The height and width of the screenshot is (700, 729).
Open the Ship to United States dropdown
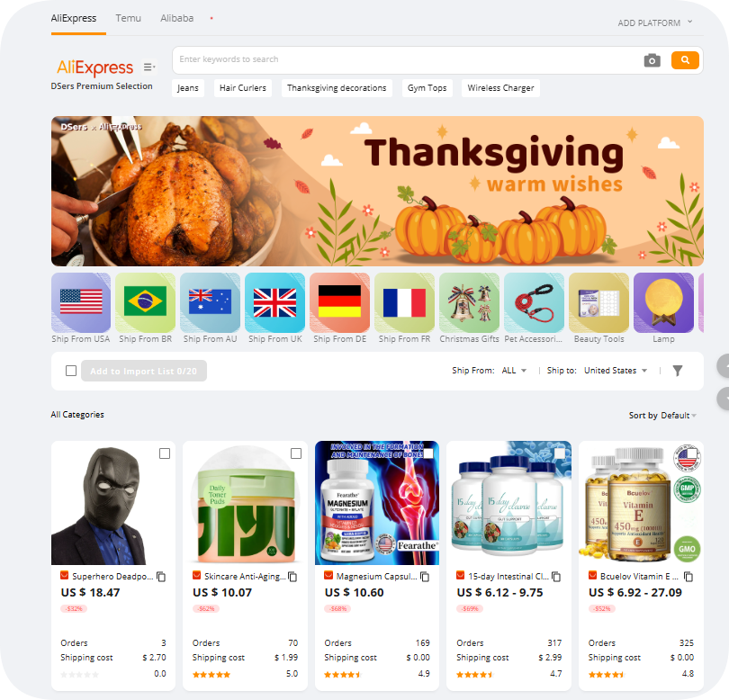tap(616, 371)
